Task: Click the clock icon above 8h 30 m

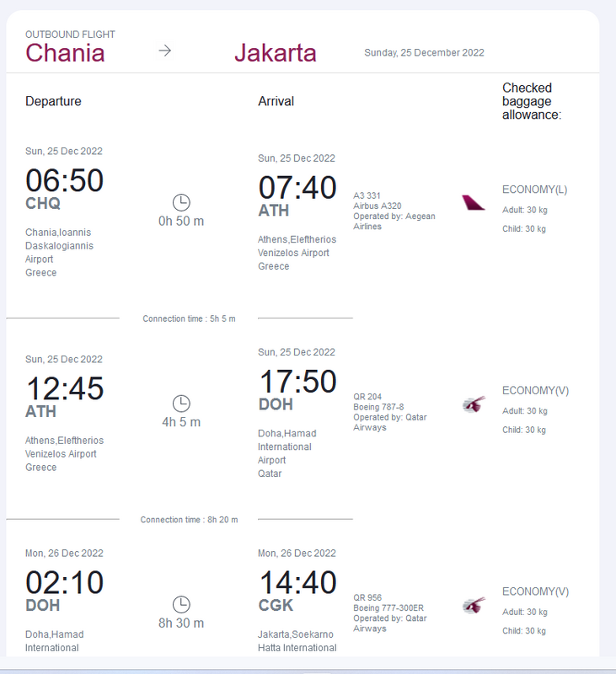Action: coord(181,604)
